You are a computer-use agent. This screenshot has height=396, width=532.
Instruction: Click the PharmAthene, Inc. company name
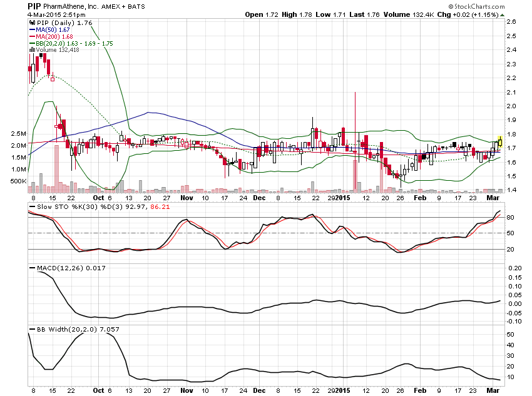[71, 6]
